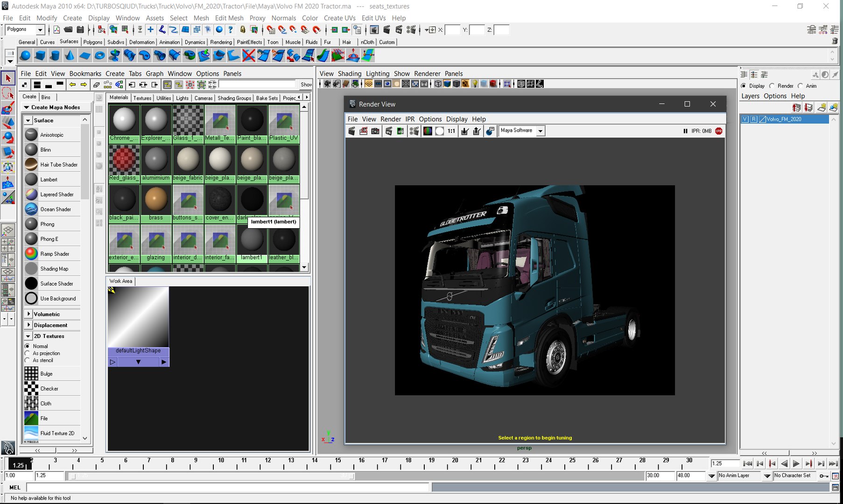This screenshot has height=504, width=843.
Task: Select the arrow Select Tool in toolbox
Action: tap(8, 78)
